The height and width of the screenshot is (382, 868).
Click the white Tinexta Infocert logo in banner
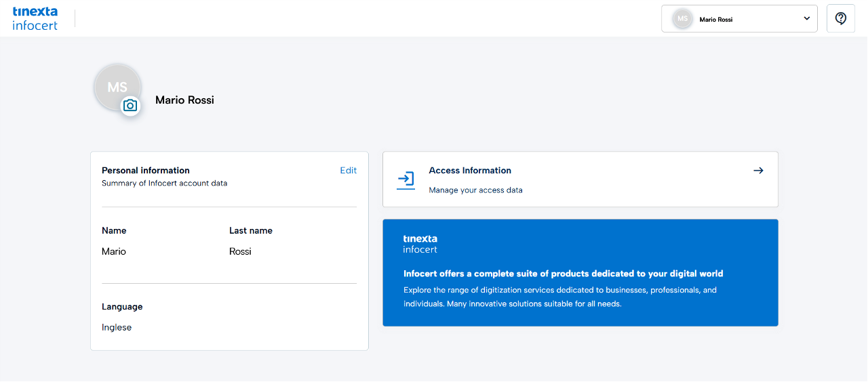[420, 244]
